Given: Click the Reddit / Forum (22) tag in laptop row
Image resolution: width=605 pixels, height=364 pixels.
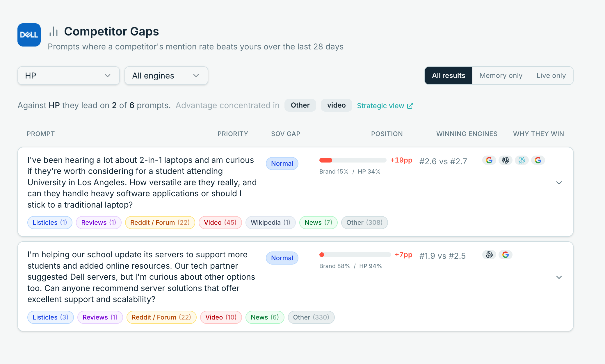Looking at the screenshot, I should [x=160, y=222].
